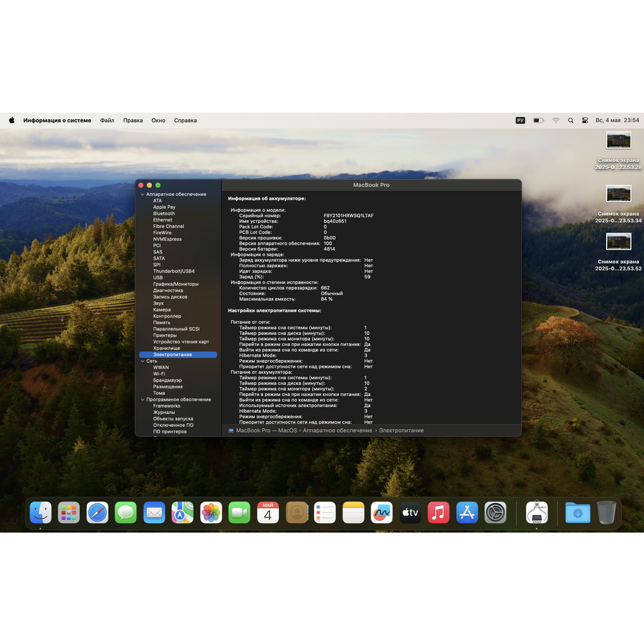Open App Store from the Dock
Screen dimensions: 644x644
click(x=467, y=513)
